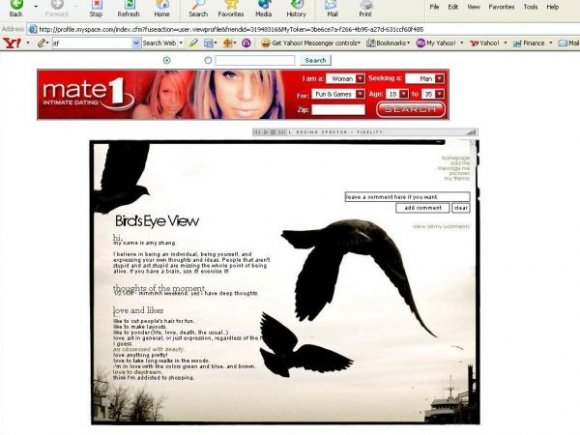Print the current page
The image size is (580, 435).
click(365, 8)
